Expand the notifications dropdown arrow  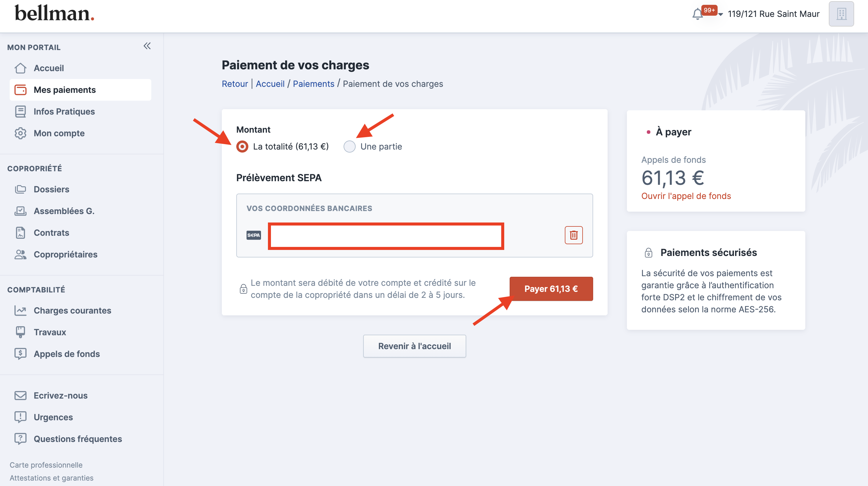tap(720, 14)
